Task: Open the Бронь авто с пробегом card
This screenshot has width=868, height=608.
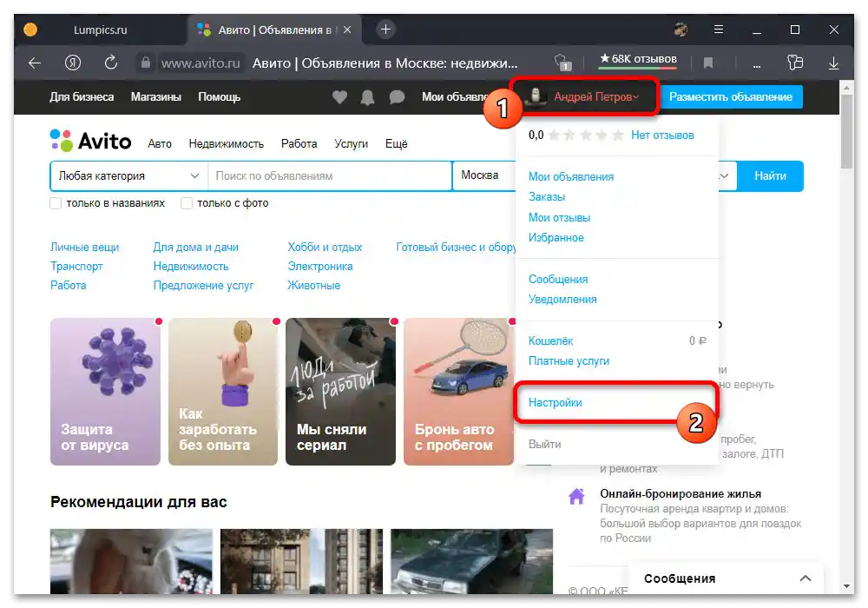Action: tap(458, 392)
